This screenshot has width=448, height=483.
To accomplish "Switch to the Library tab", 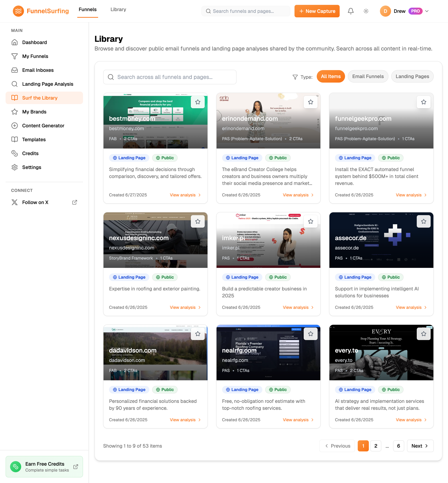I will pyautogui.click(x=118, y=9).
